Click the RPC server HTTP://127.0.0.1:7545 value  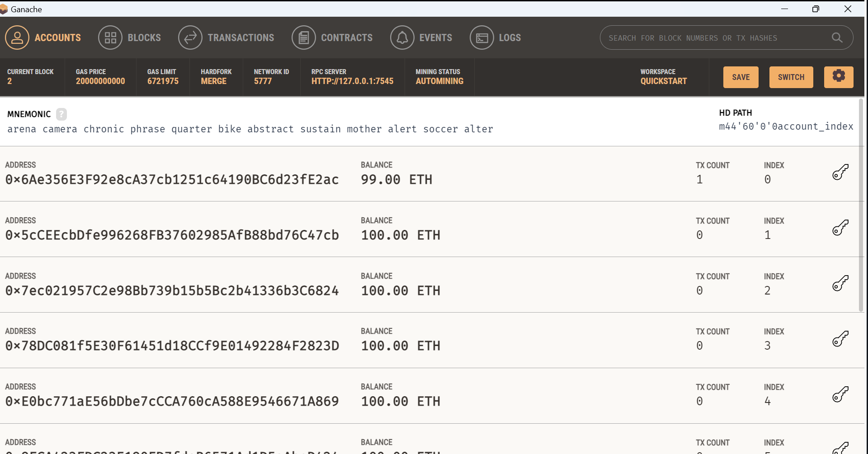coord(352,81)
